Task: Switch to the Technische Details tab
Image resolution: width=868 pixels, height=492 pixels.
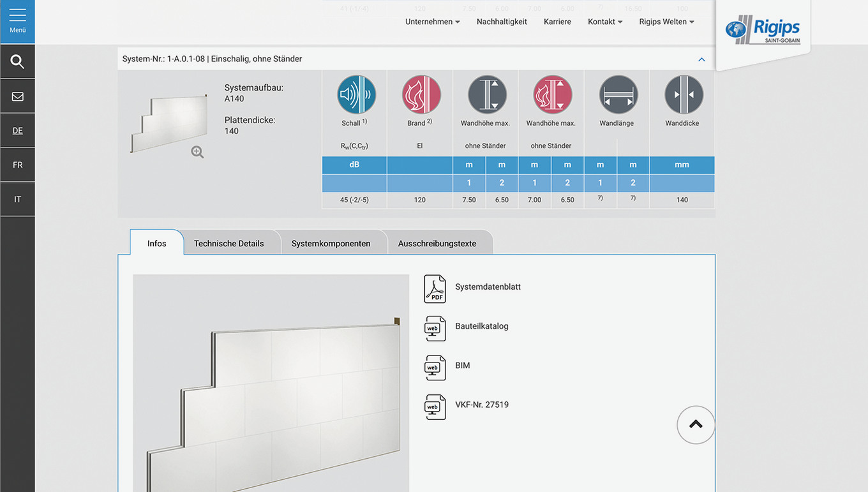Action: click(228, 244)
